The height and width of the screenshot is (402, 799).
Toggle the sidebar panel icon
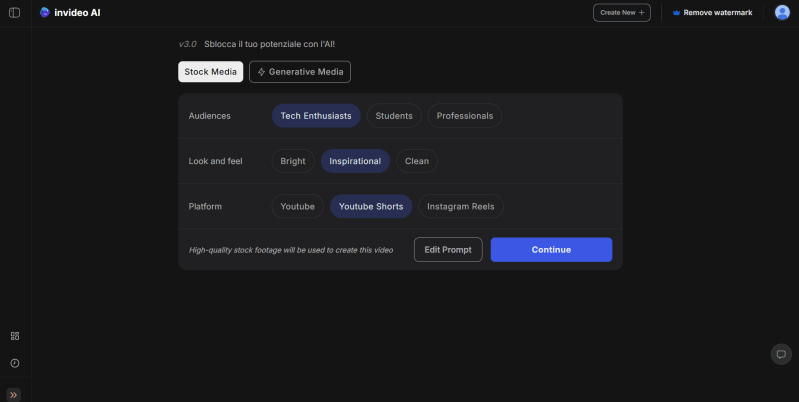click(x=14, y=13)
